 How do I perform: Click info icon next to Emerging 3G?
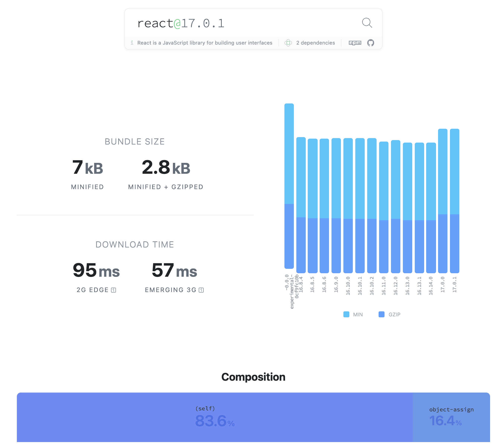[201, 290]
